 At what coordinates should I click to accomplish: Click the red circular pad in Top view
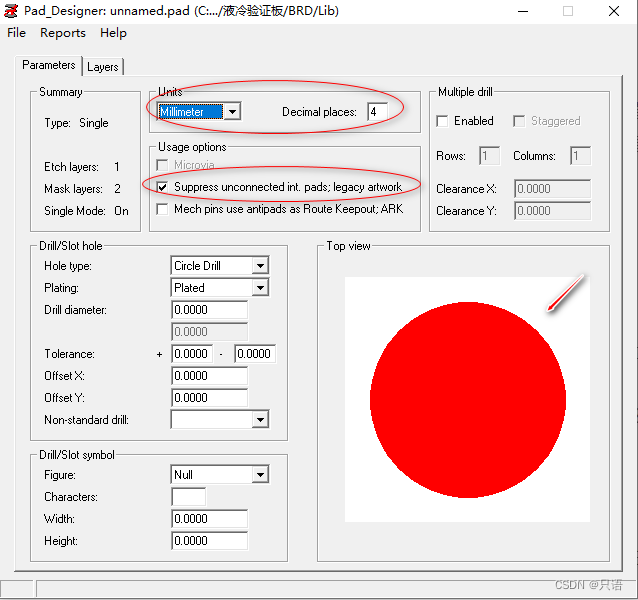pyautogui.click(x=468, y=400)
